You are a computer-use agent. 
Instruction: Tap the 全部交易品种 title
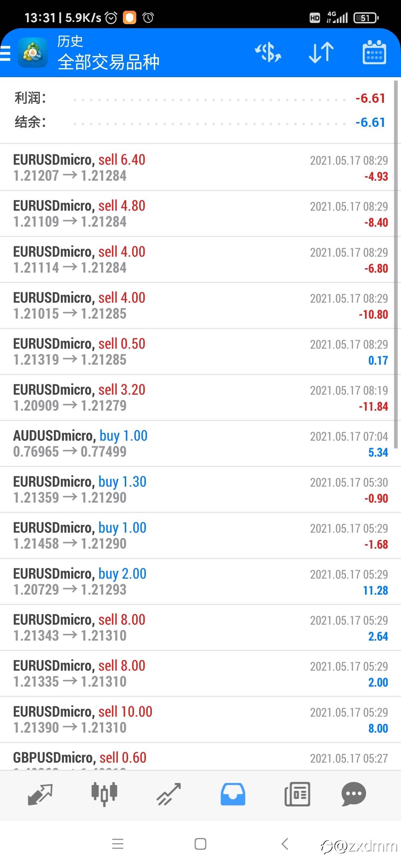point(108,62)
